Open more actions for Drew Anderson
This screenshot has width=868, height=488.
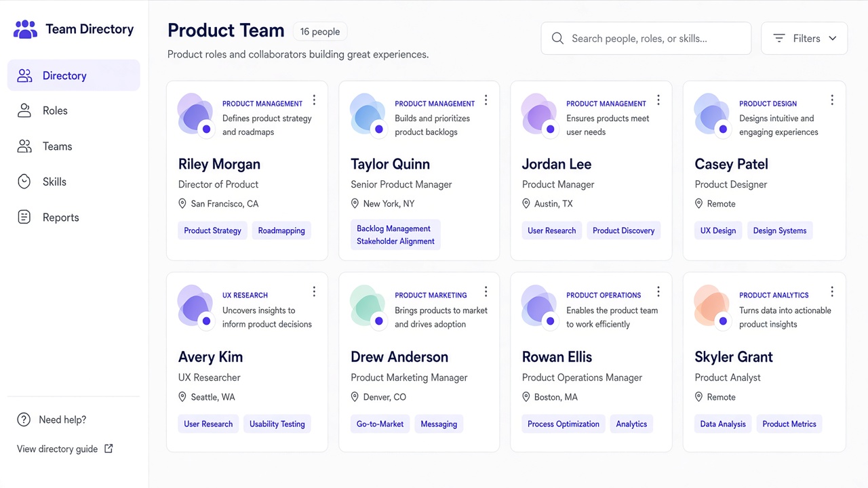pyautogui.click(x=486, y=291)
